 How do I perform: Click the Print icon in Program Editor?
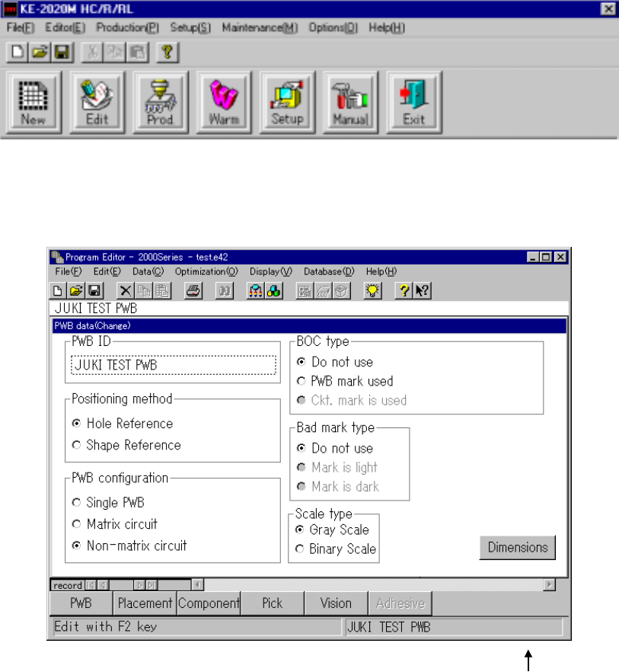click(x=193, y=290)
